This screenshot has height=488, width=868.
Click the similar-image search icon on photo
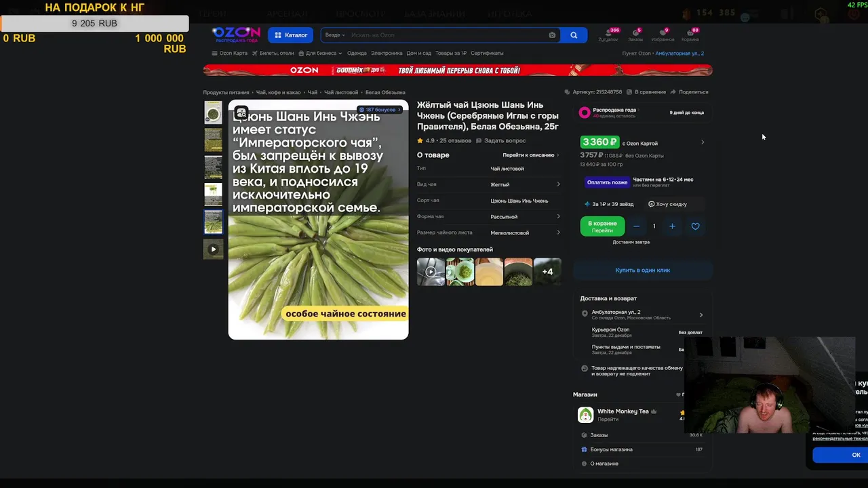tap(241, 113)
